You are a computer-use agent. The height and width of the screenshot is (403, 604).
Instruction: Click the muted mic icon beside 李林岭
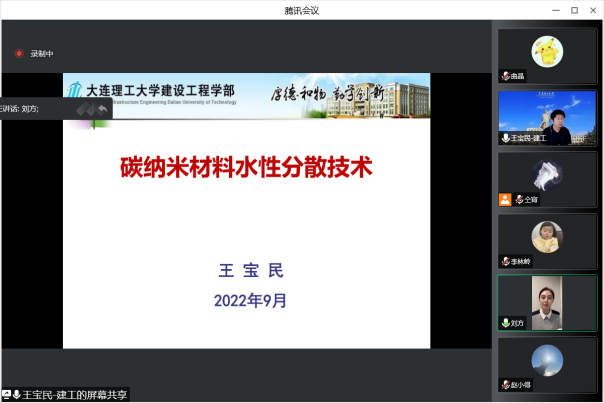[506, 261]
